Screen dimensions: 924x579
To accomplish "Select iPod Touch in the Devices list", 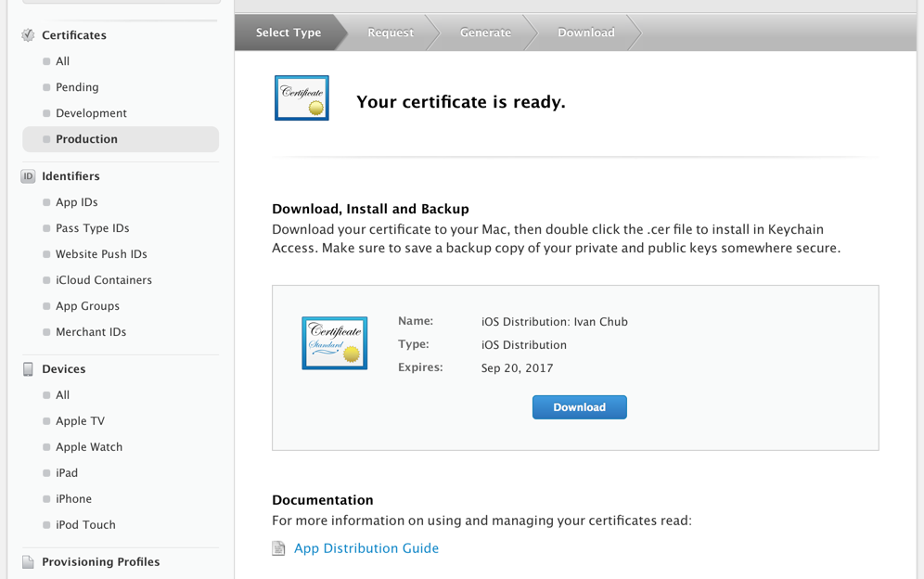I will pos(85,524).
